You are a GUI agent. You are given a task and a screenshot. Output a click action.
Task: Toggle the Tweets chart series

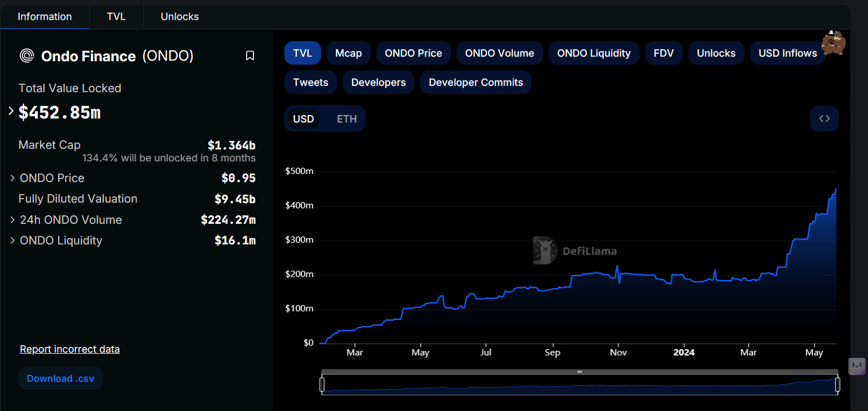point(311,82)
